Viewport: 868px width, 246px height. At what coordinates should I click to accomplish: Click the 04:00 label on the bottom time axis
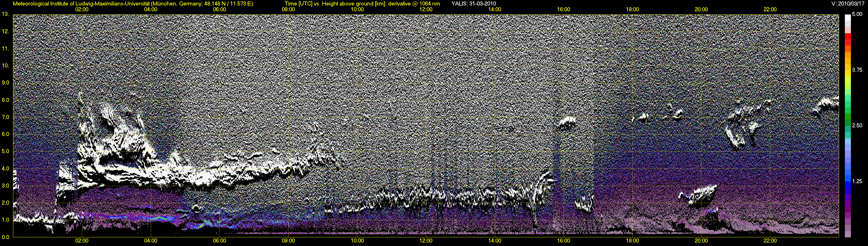pyautogui.click(x=151, y=241)
